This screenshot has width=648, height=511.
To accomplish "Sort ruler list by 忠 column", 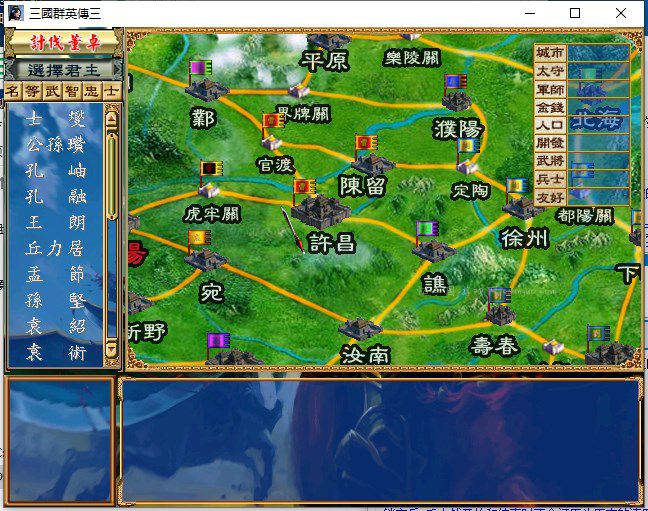I will point(92,91).
